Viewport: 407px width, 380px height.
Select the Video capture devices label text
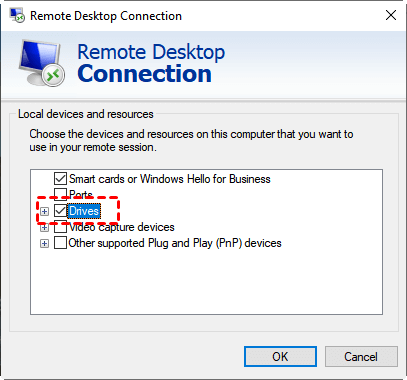coord(122,227)
